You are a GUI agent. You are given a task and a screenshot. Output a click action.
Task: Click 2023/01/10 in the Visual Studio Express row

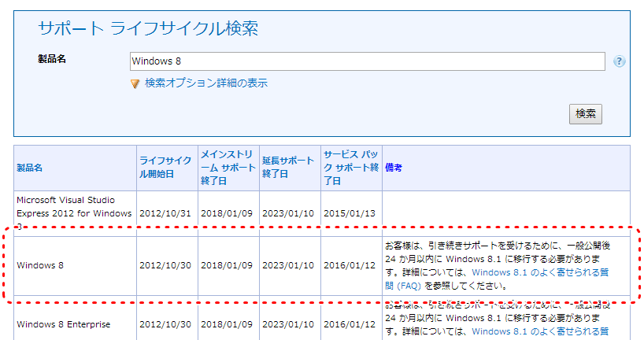tap(288, 213)
